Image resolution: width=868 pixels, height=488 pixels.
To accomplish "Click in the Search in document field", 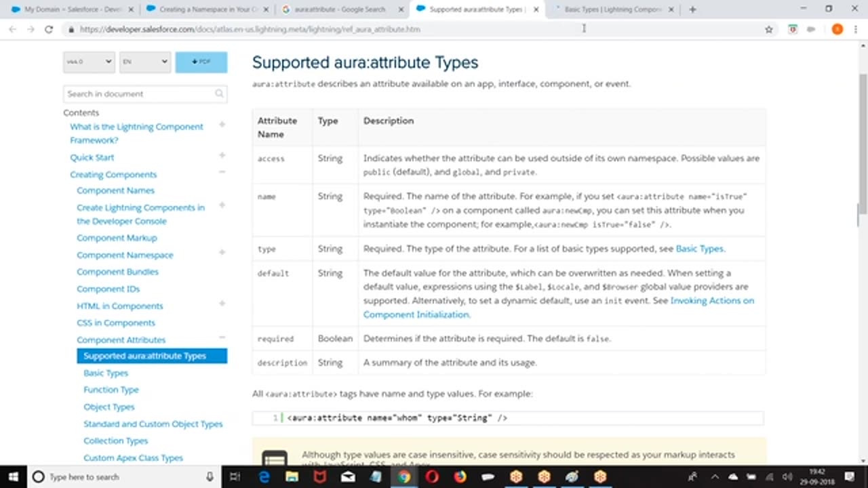I will coord(139,94).
